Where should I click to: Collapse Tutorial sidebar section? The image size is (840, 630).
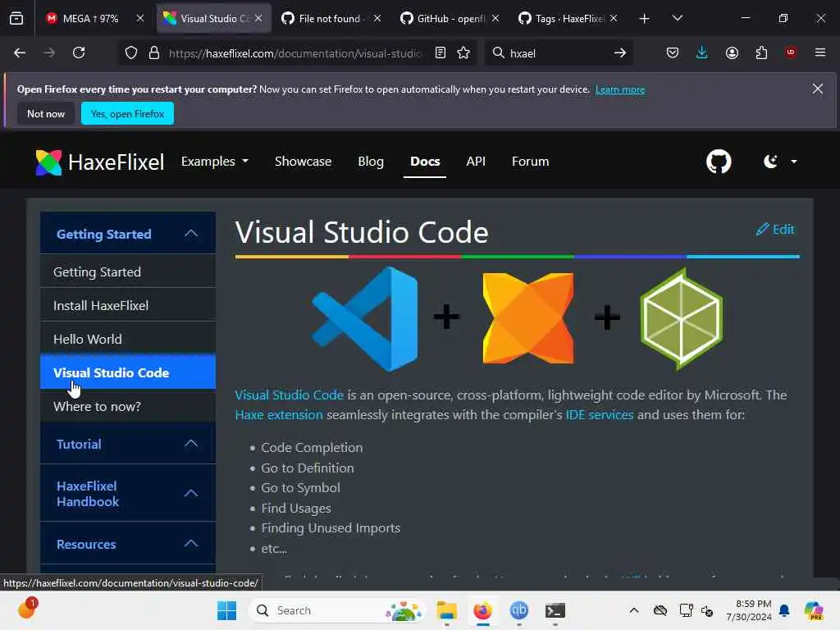click(x=128, y=444)
